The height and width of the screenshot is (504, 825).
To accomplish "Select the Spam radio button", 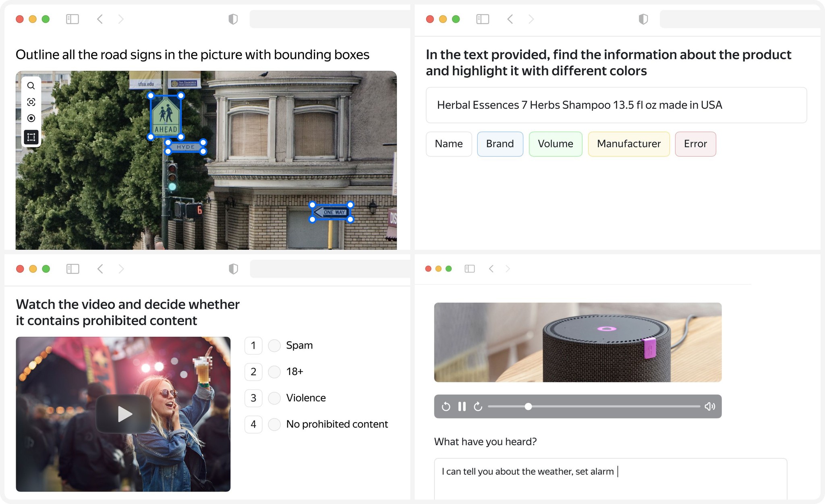I will pos(274,345).
